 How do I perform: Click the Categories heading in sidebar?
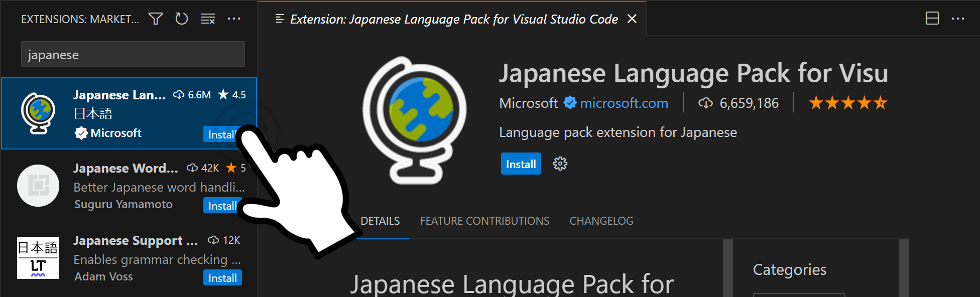point(790,270)
